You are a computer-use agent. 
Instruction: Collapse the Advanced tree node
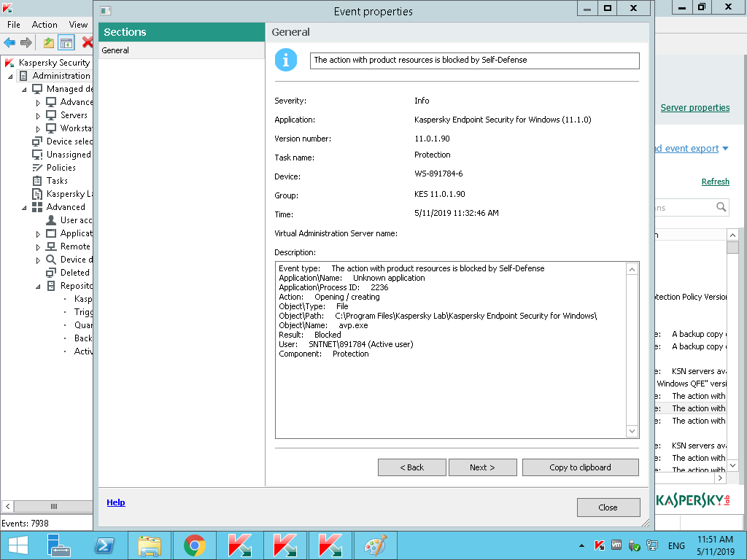click(25, 208)
